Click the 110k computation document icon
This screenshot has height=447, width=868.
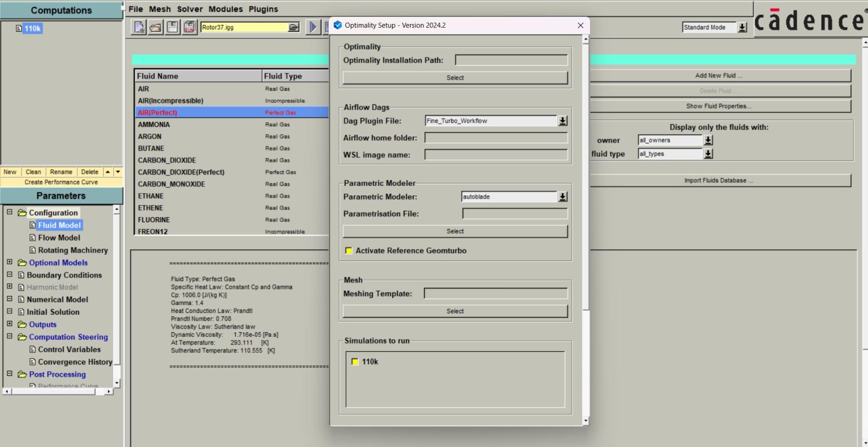click(x=19, y=28)
